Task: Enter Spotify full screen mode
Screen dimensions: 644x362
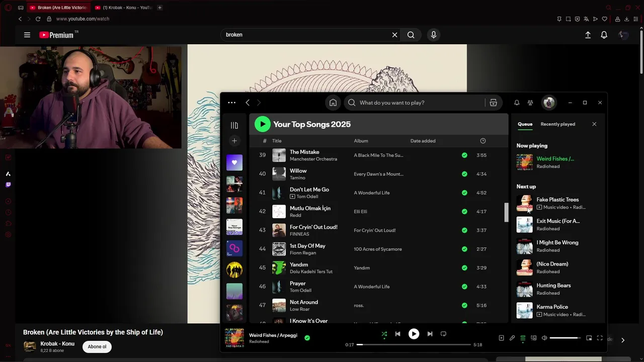Action: pos(600,338)
